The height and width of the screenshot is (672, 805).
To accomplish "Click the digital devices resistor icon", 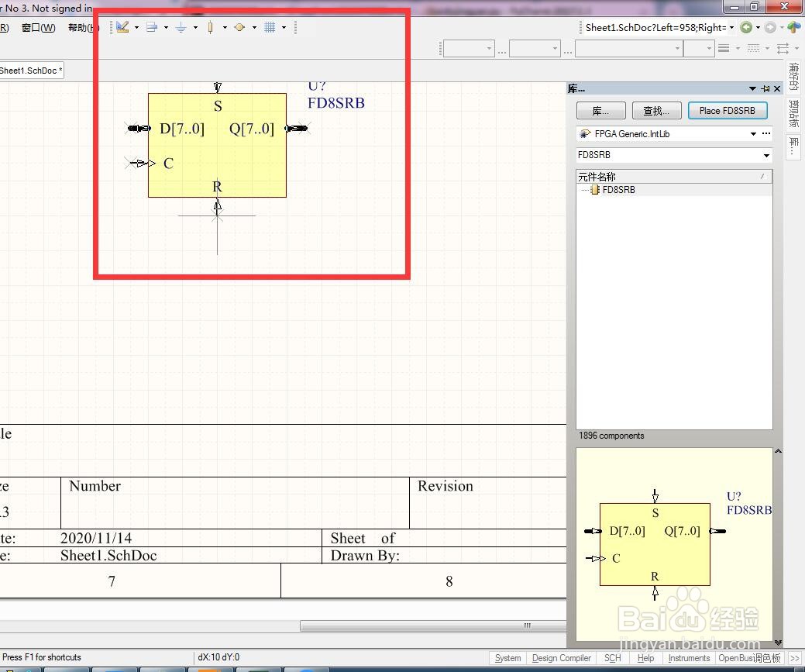I will [x=211, y=27].
